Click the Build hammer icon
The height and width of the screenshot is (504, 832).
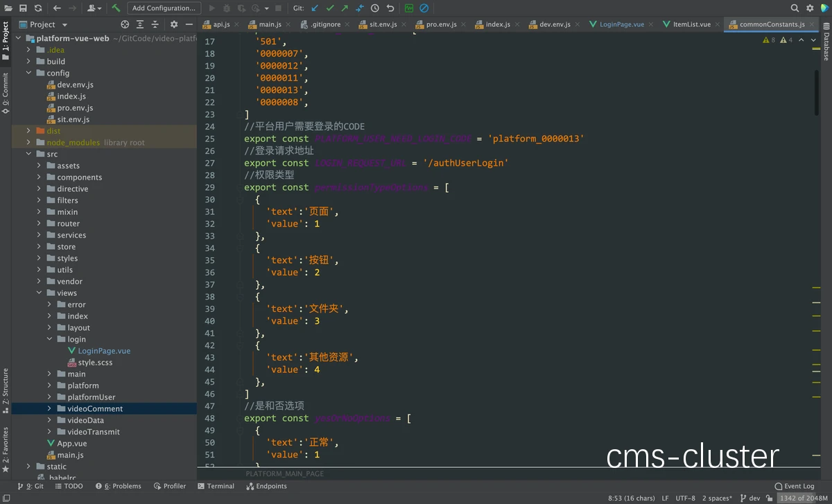point(116,8)
